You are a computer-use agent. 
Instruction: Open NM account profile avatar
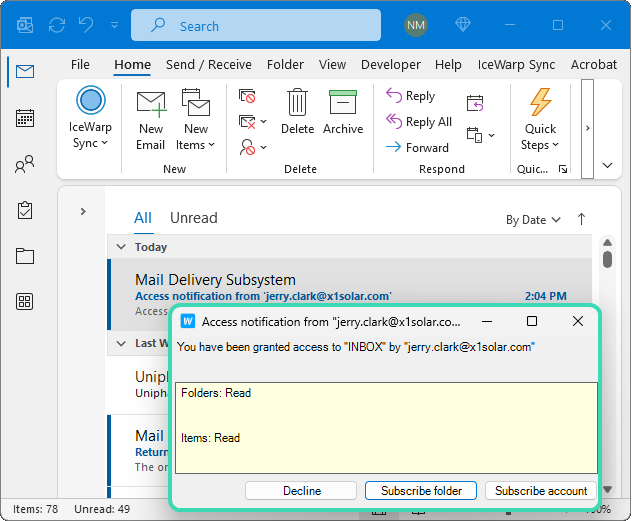[416, 25]
